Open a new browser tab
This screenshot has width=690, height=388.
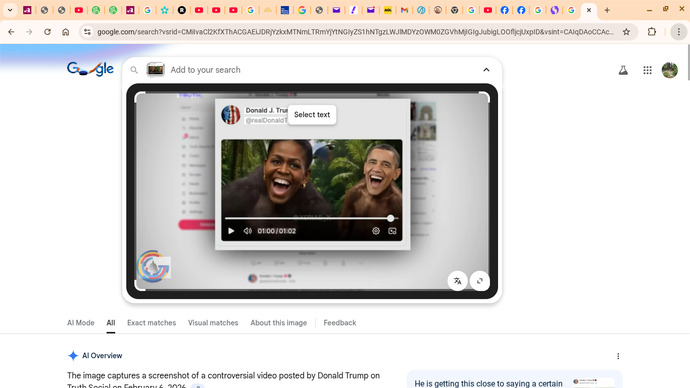607,10
